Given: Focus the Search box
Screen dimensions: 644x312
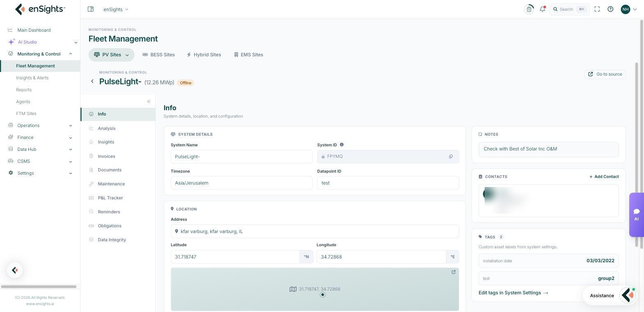Looking at the screenshot, I should [x=570, y=9].
